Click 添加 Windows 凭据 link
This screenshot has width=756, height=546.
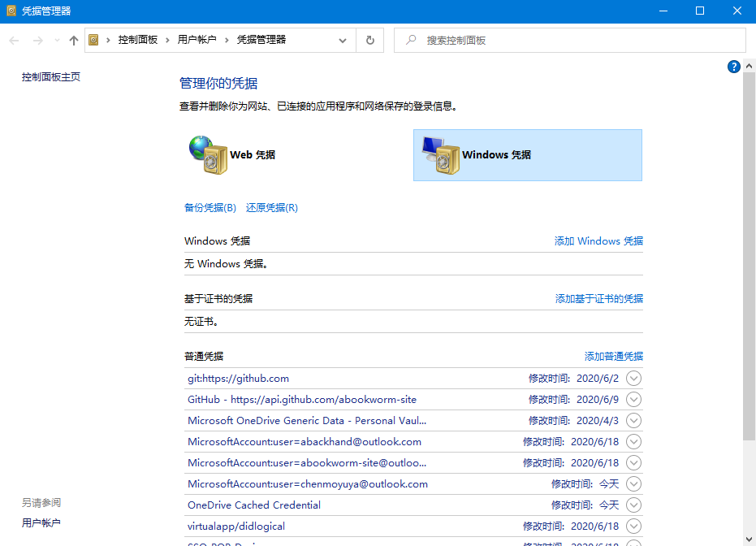tap(598, 241)
